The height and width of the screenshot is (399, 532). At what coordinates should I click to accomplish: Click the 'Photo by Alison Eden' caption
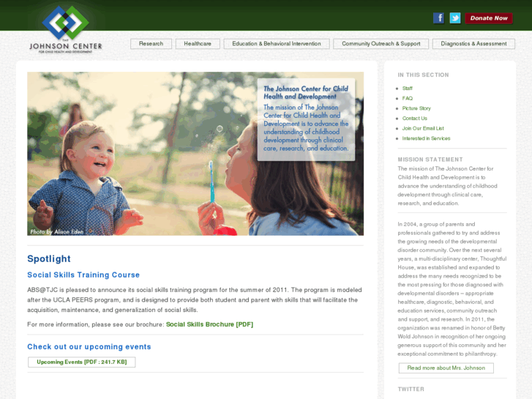click(x=56, y=231)
